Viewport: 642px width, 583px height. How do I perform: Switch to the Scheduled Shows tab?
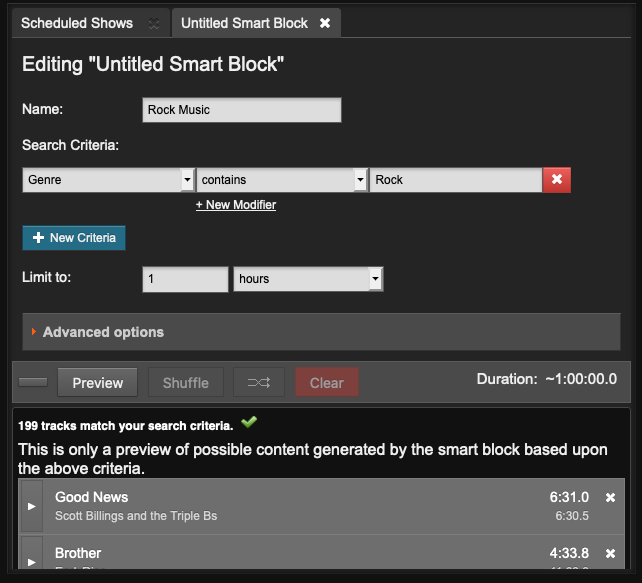click(x=80, y=23)
